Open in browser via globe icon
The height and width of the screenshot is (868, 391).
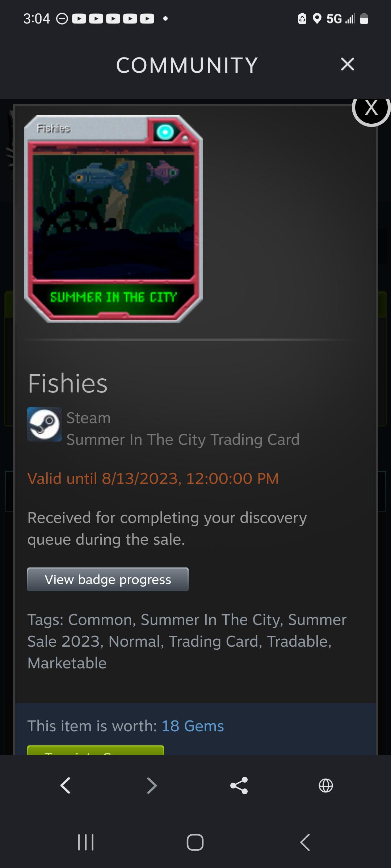(x=326, y=786)
